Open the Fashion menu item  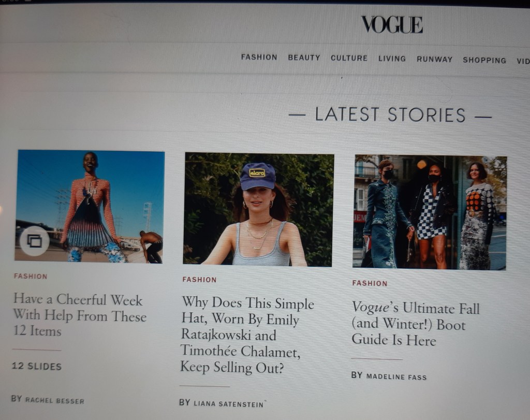pyautogui.click(x=259, y=57)
